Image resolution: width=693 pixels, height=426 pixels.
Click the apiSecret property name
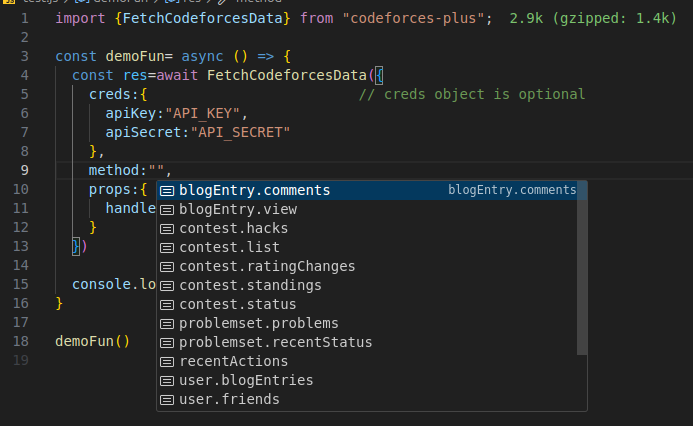tap(143, 133)
